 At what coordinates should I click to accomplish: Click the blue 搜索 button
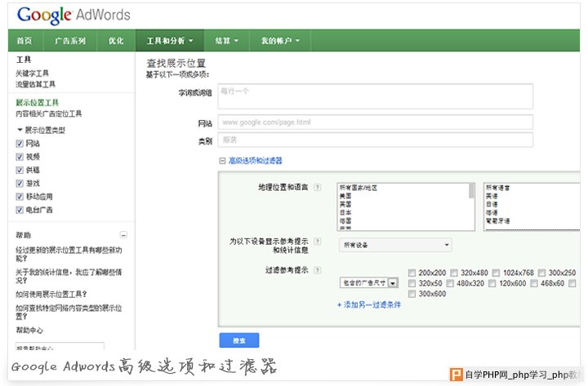pos(238,340)
